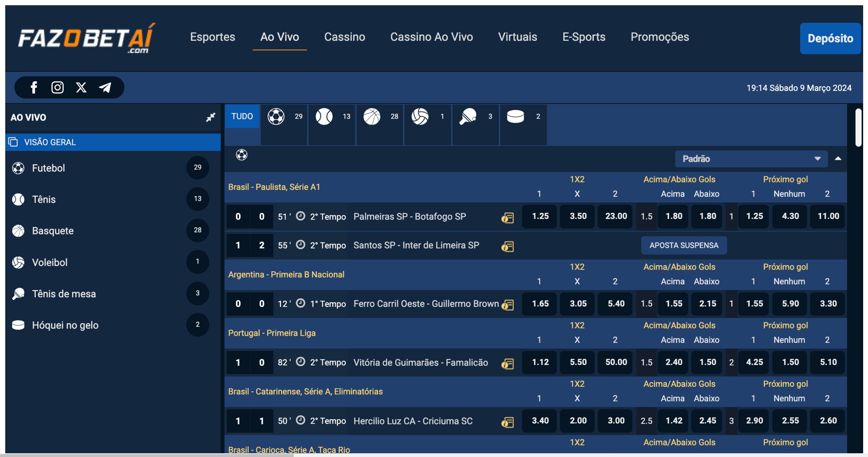The width and height of the screenshot is (868, 457).
Task: Select the TUDO tab
Action: click(242, 116)
